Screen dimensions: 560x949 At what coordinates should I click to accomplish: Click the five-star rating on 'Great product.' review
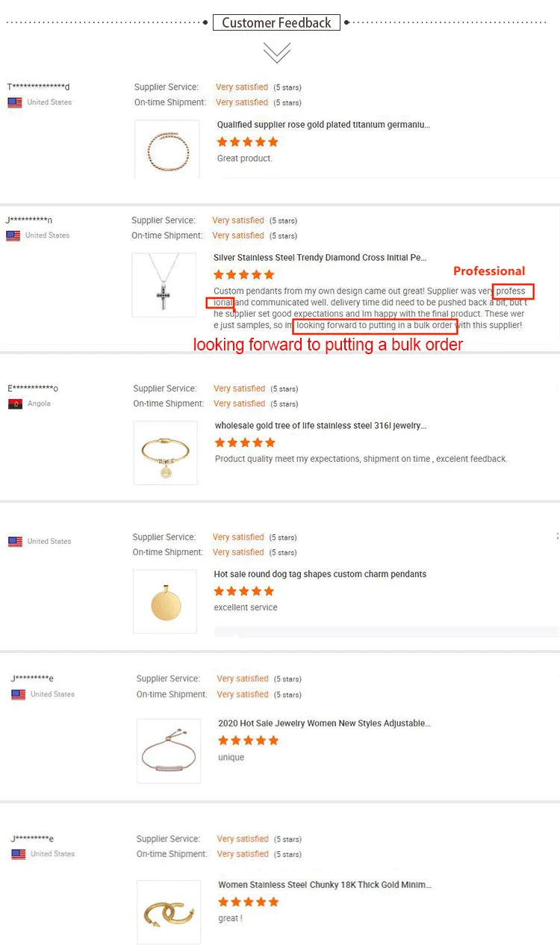[247, 142]
